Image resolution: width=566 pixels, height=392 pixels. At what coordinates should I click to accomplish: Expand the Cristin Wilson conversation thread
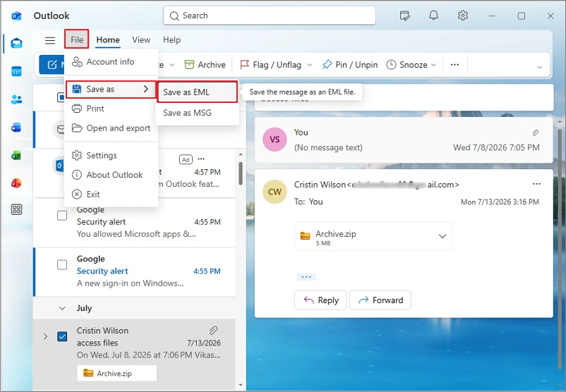pos(45,336)
